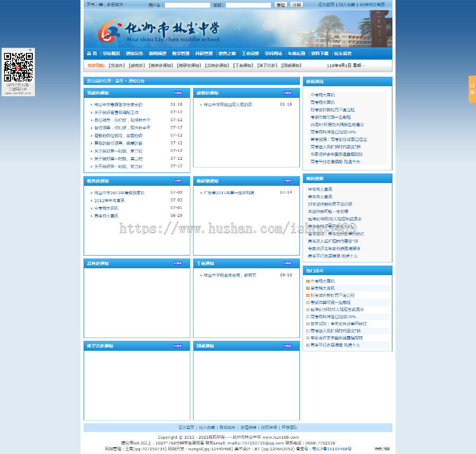This screenshot has width=476, height=454.
Task: Open notice 林尘中学寒假致学生家长的
Action: (118, 105)
